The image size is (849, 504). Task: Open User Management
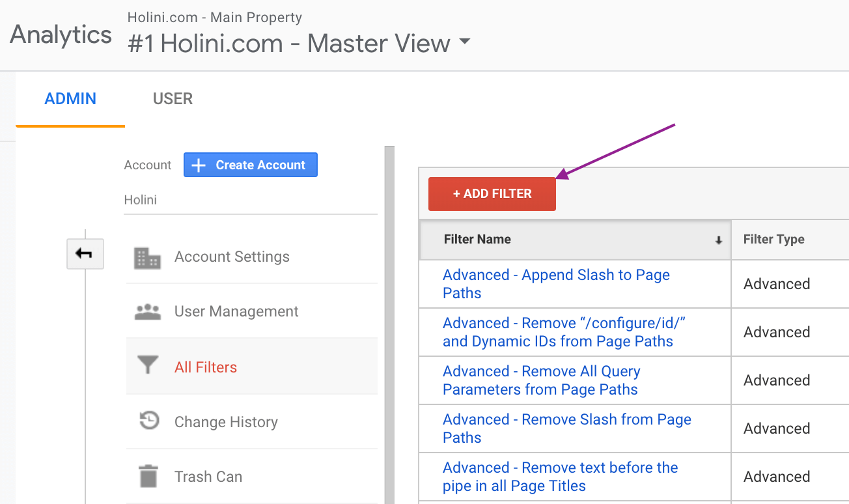tap(252, 311)
